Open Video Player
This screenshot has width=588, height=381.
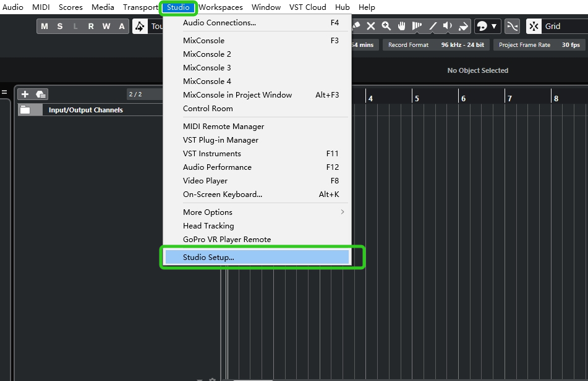point(257,181)
